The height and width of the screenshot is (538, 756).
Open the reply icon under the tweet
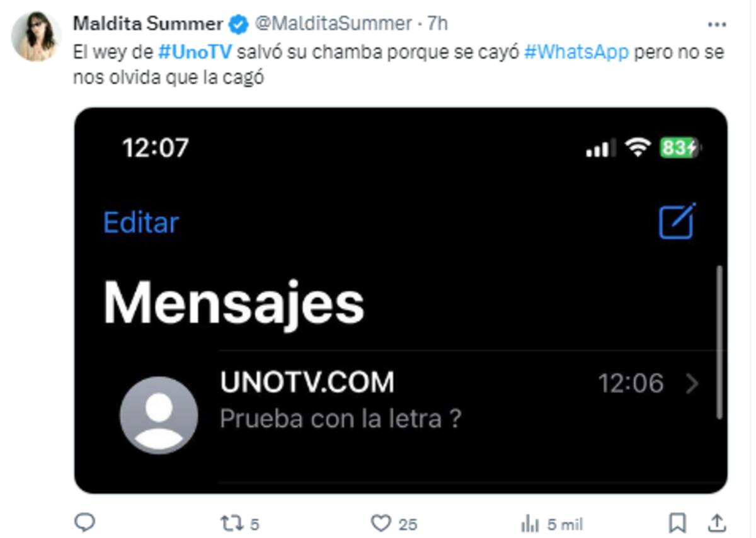click(84, 522)
